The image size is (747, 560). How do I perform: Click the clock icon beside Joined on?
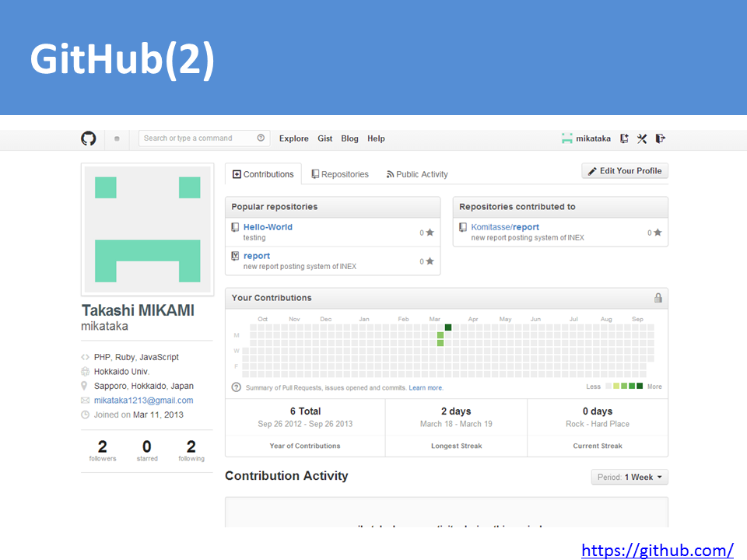click(86, 415)
